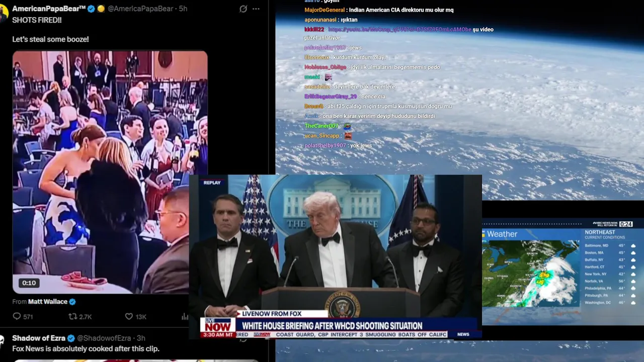Click chat username ErlikBagaturGiray_29
Screen dimensions: 644x362
331,97
